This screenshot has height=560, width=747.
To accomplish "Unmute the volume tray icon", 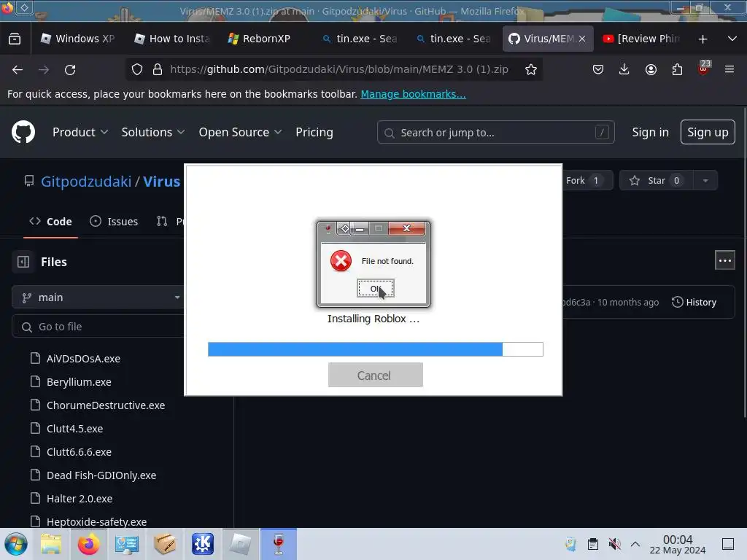I will pyautogui.click(x=614, y=544).
